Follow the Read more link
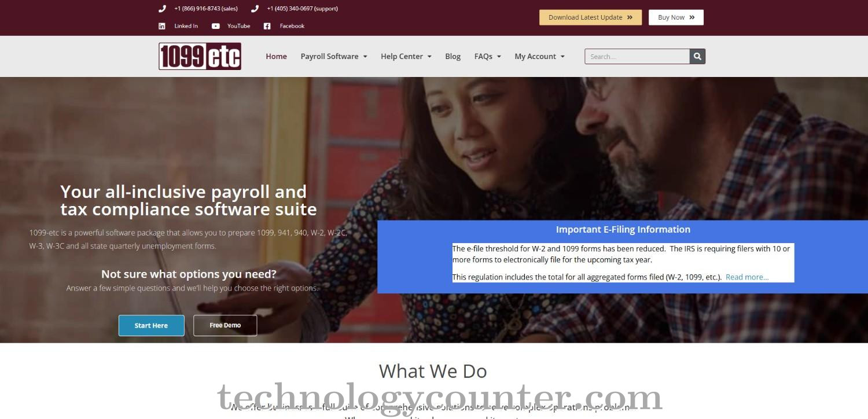The image size is (868, 419). click(x=747, y=277)
